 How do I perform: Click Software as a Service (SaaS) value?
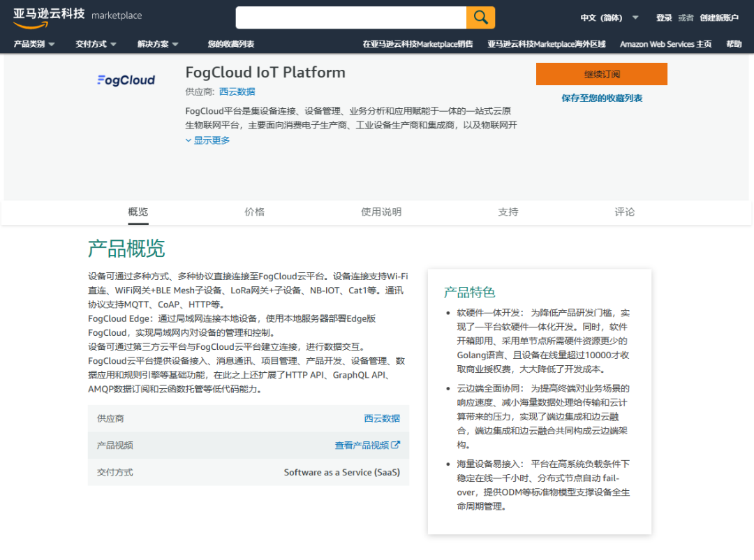pos(342,473)
